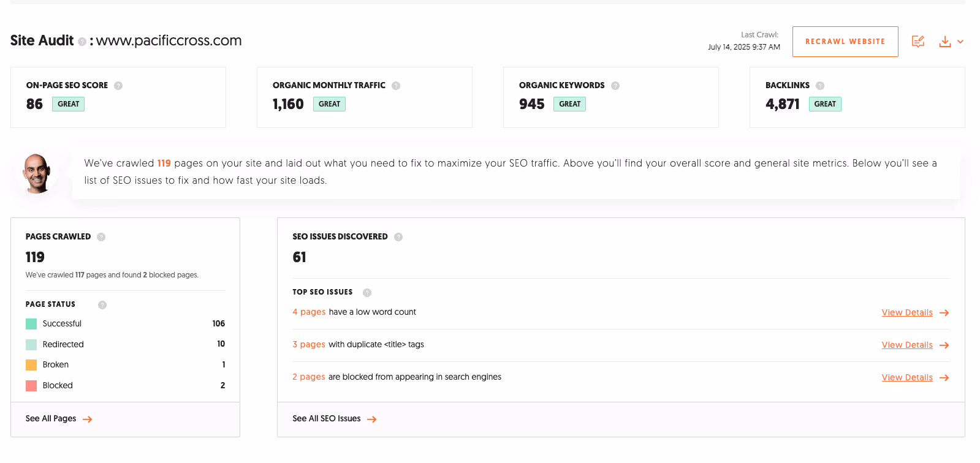Click the Redirected count 10
This screenshot has width=980, height=463.
click(x=221, y=344)
